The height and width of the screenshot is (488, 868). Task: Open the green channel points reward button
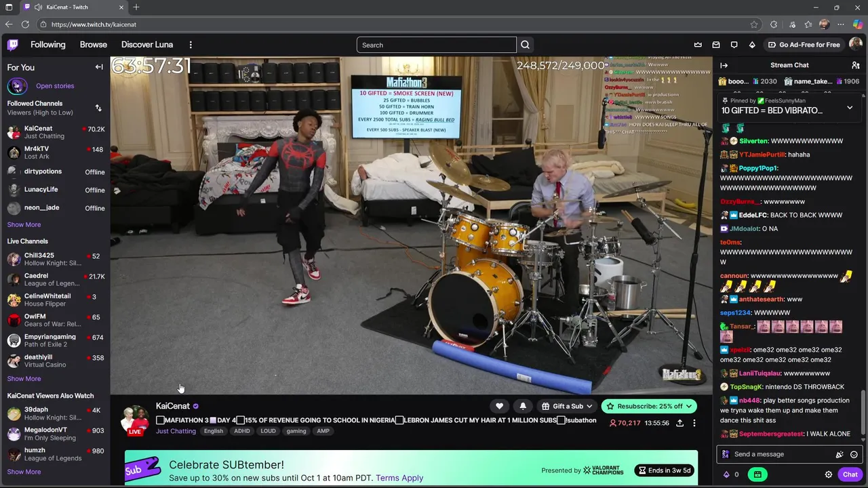point(757,474)
